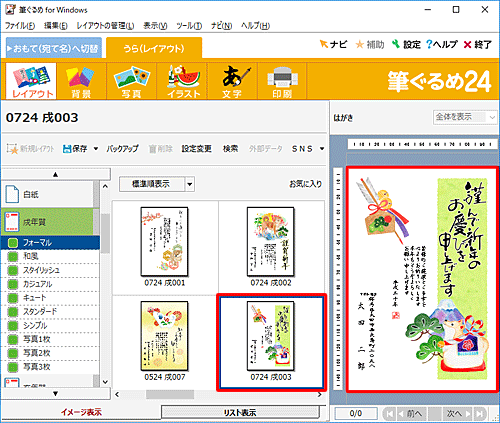Select the 和風 category
The width and height of the screenshot is (500, 423).
[x=50, y=256]
